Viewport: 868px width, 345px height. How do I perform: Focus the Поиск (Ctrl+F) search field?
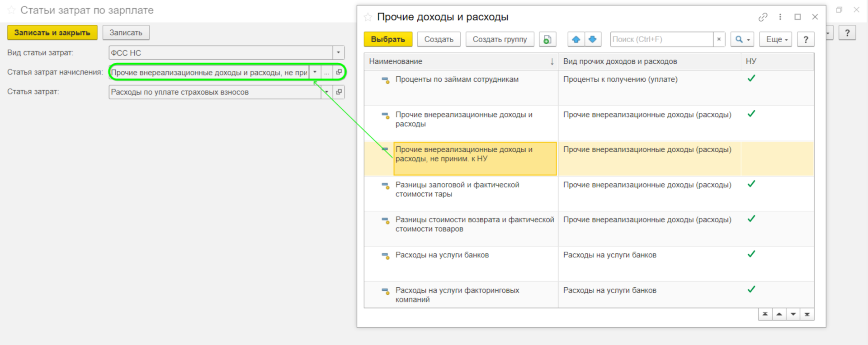pos(661,39)
